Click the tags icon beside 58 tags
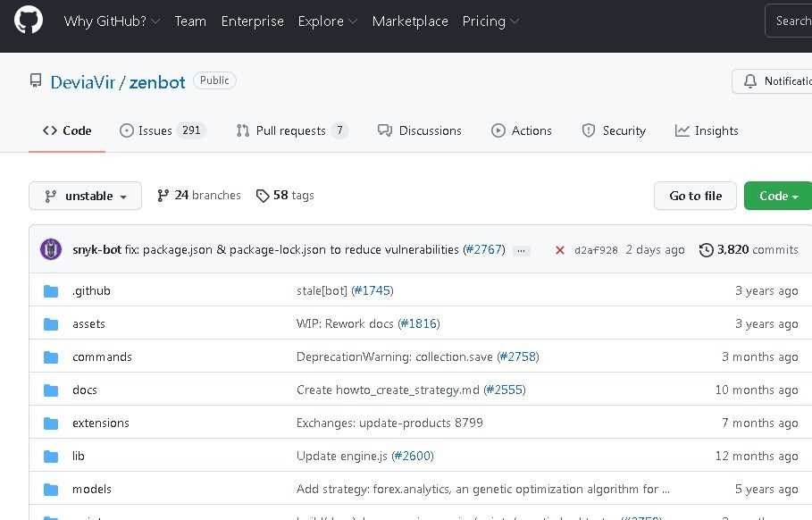 (x=263, y=196)
